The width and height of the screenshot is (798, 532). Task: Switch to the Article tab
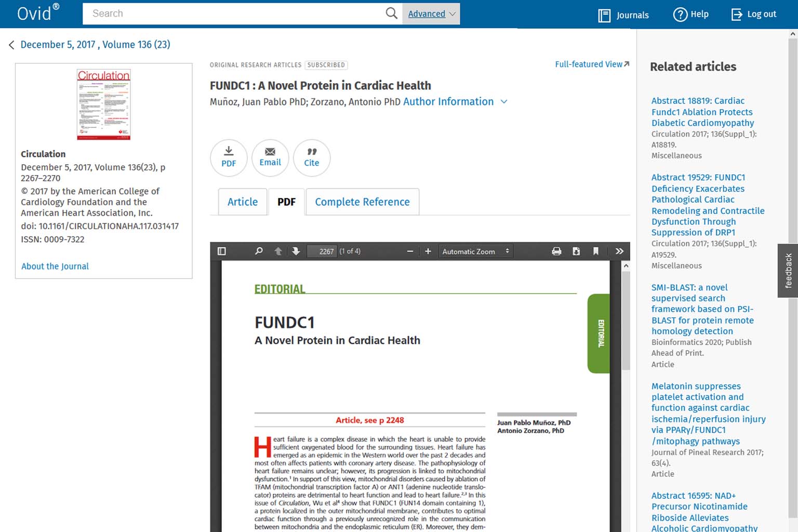tap(242, 202)
